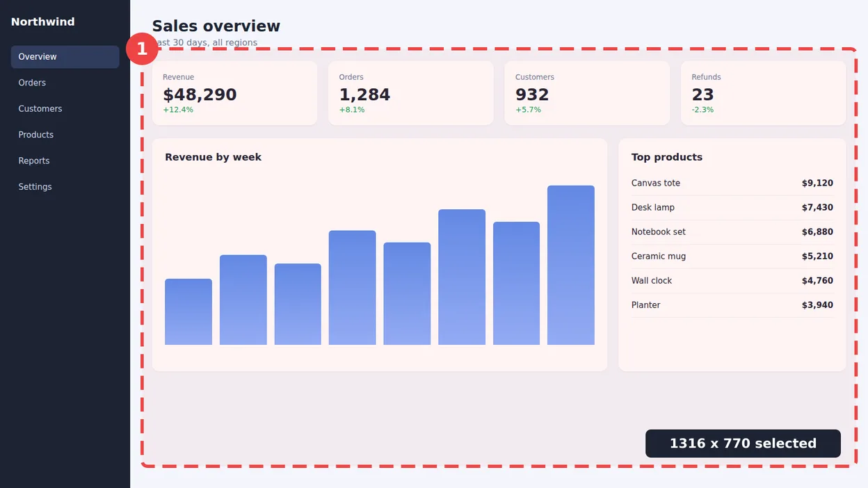Viewport: 868px width, 488px height.
Task: Navigate to Products in sidebar
Action: tap(65, 135)
